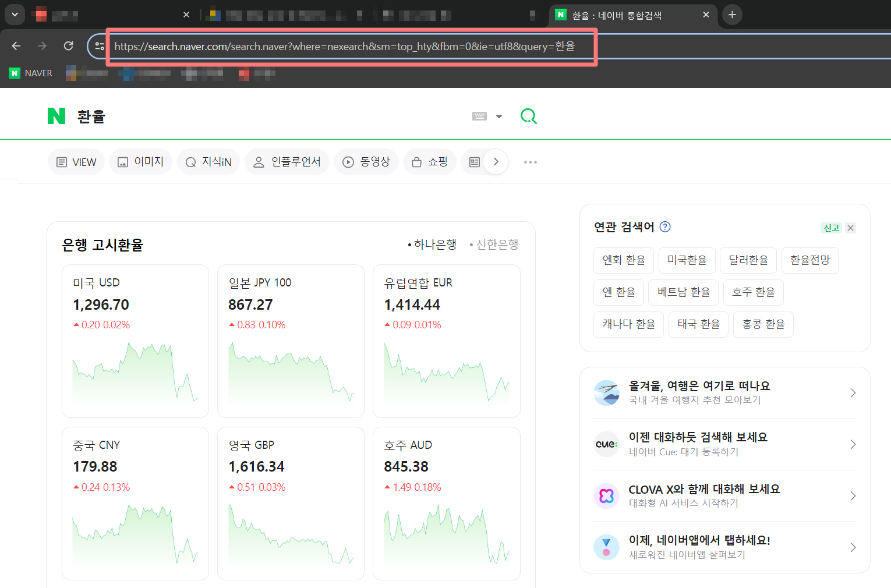The image size is (891, 588).
Task: Click related search 미국환율
Action: click(687, 260)
